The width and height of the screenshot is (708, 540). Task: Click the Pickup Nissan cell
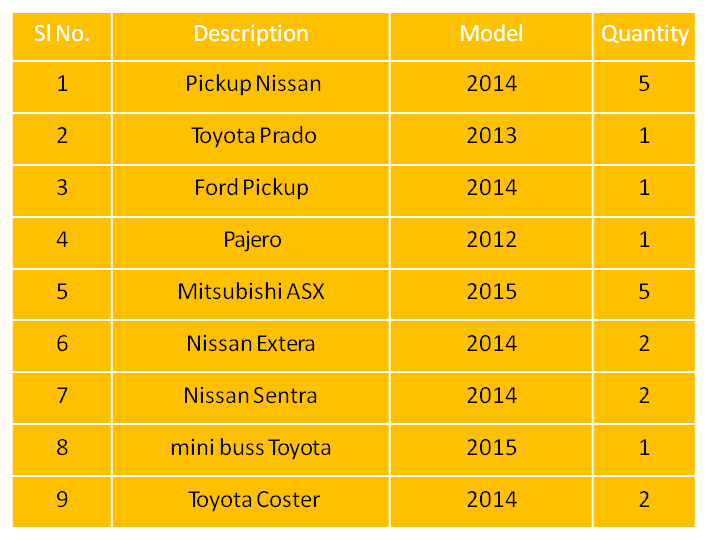[x=251, y=87]
